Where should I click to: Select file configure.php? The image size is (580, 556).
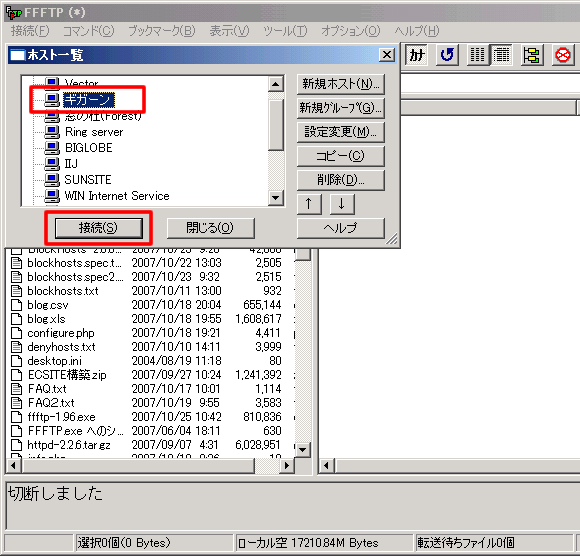click(x=61, y=333)
